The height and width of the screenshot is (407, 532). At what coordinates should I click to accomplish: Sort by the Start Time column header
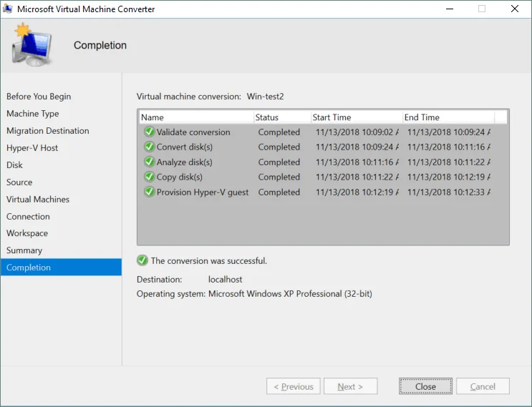point(357,117)
